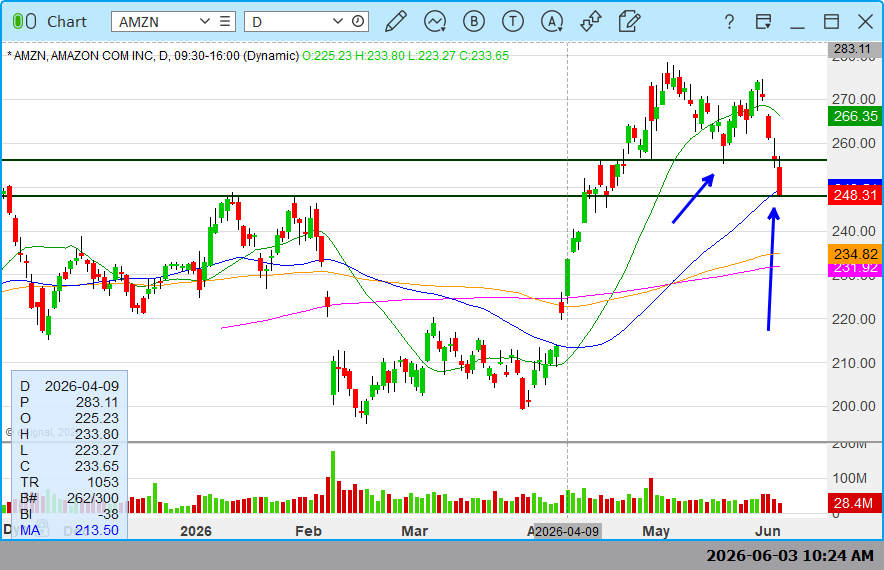The image size is (884, 570).
Task: Click the 2026 year label on time axis
Action: [196, 531]
